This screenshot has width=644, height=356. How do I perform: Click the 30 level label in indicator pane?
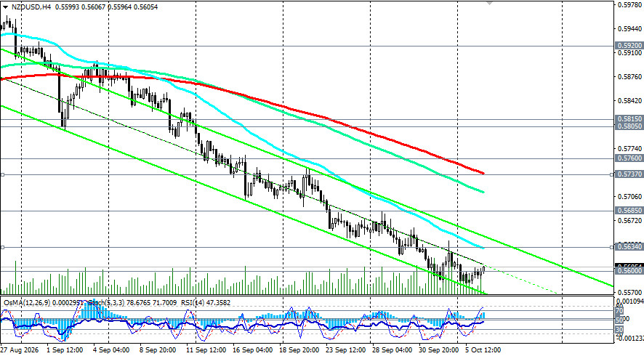(619, 329)
